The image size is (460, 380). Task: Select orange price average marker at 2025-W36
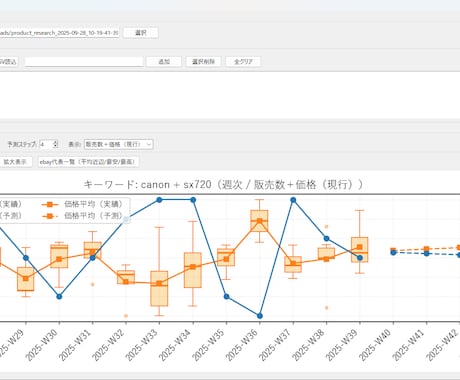[260, 221]
